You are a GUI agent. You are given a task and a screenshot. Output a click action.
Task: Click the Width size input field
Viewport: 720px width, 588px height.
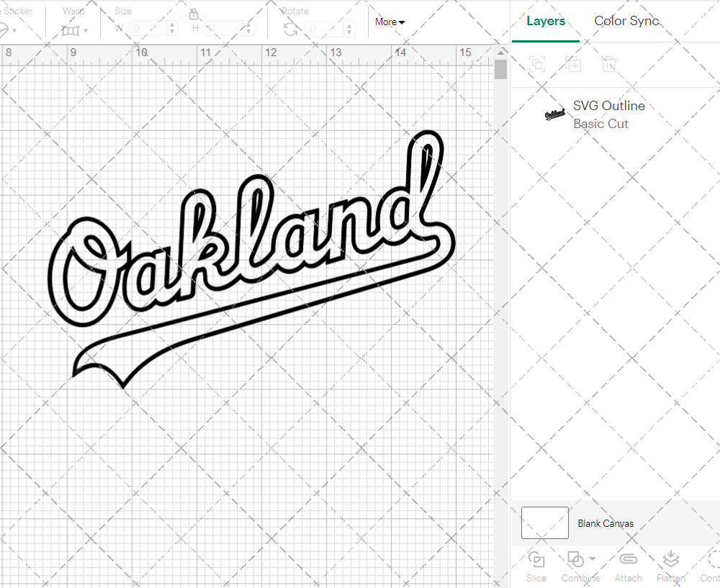coord(146,29)
